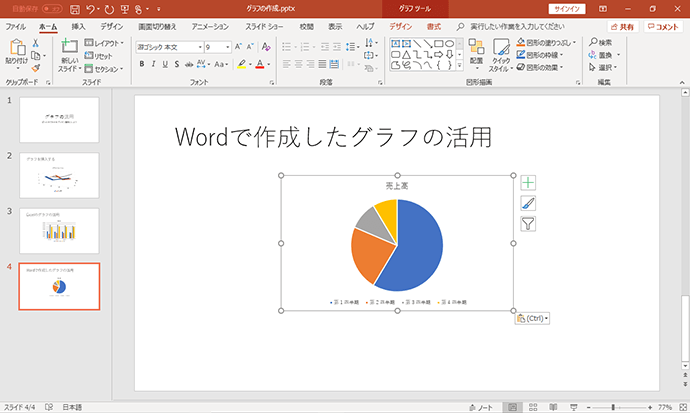Toggle the AutoSave switch
This screenshot has width=690, height=413.
pyautogui.click(x=52, y=9)
